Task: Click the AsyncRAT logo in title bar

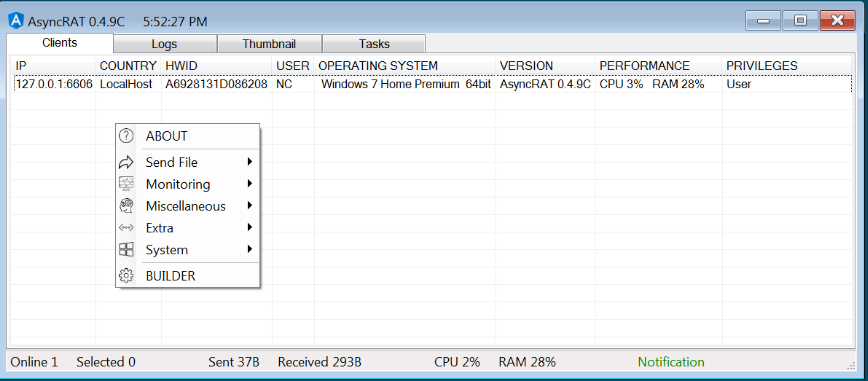Action: 17,21
